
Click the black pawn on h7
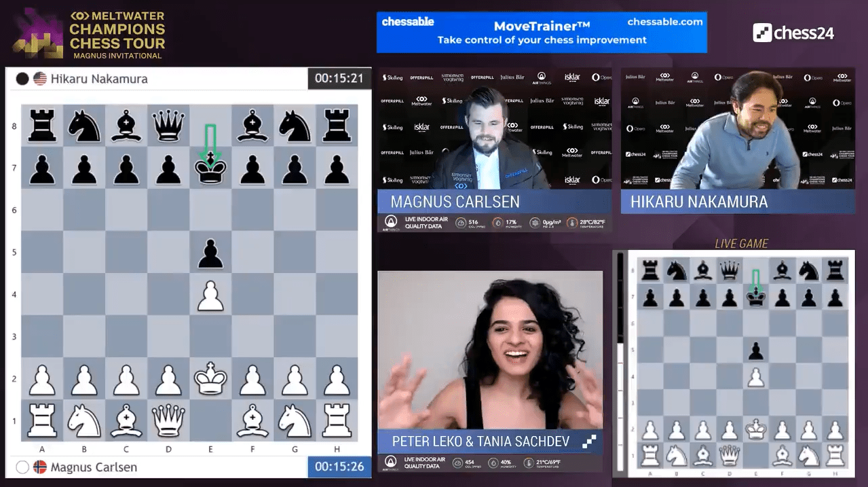pos(337,169)
